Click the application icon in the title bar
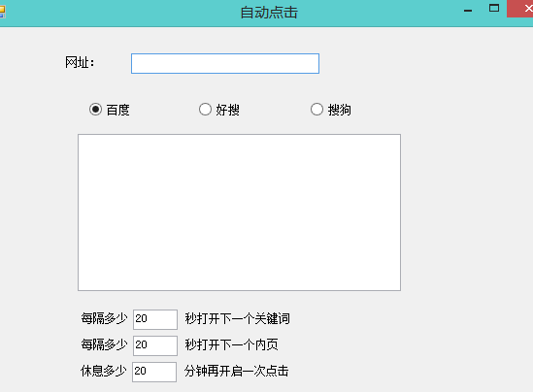533x392 pixels. 2,12
